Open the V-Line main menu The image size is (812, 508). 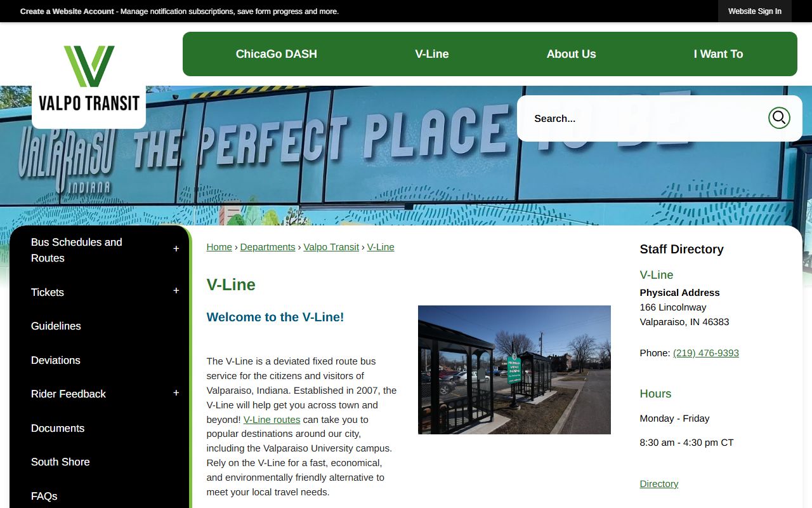click(432, 54)
